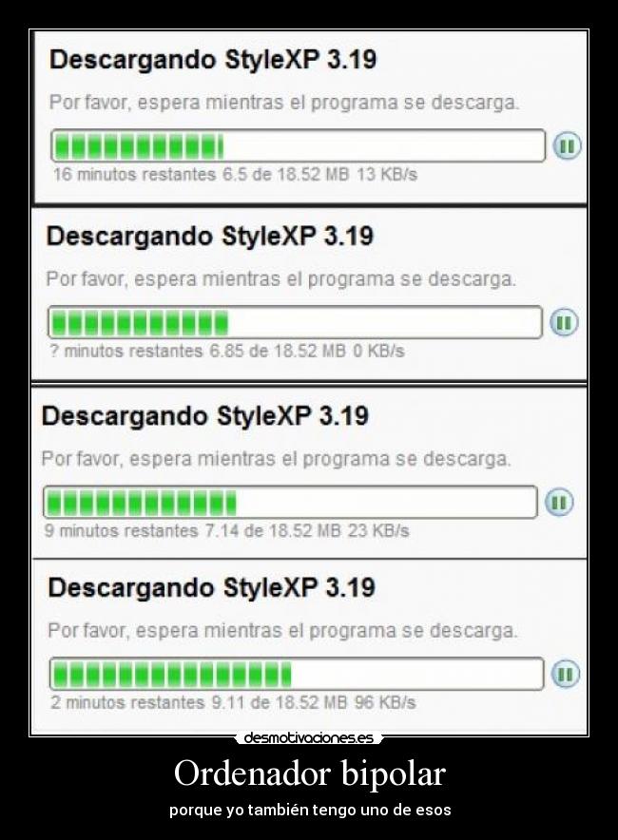Click the '16 minutos restantes' status text
The image size is (618, 840).
coord(135,175)
